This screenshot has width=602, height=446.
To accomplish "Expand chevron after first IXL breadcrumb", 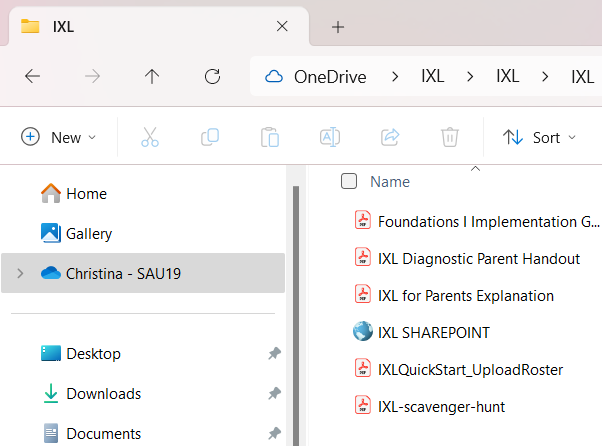I will click(470, 77).
